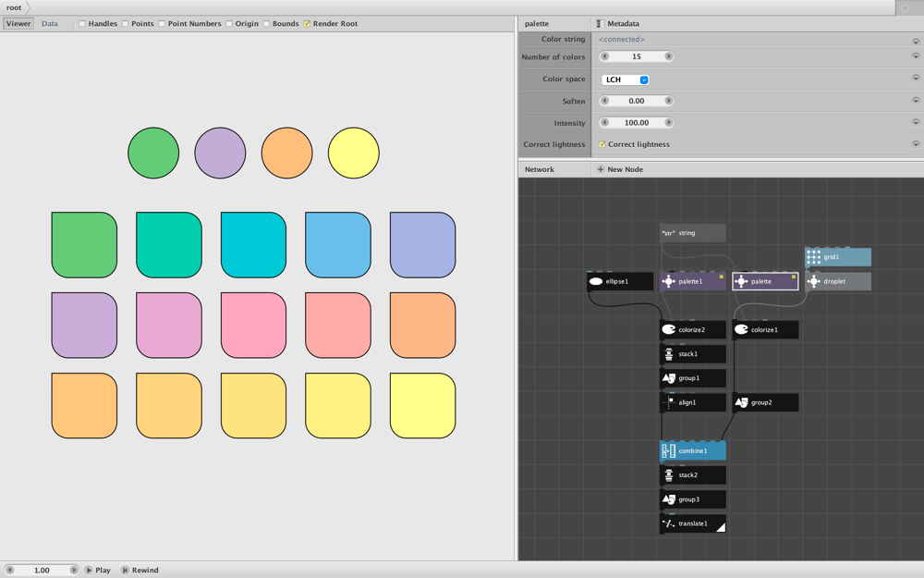Select the group1 node icon

pos(668,378)
